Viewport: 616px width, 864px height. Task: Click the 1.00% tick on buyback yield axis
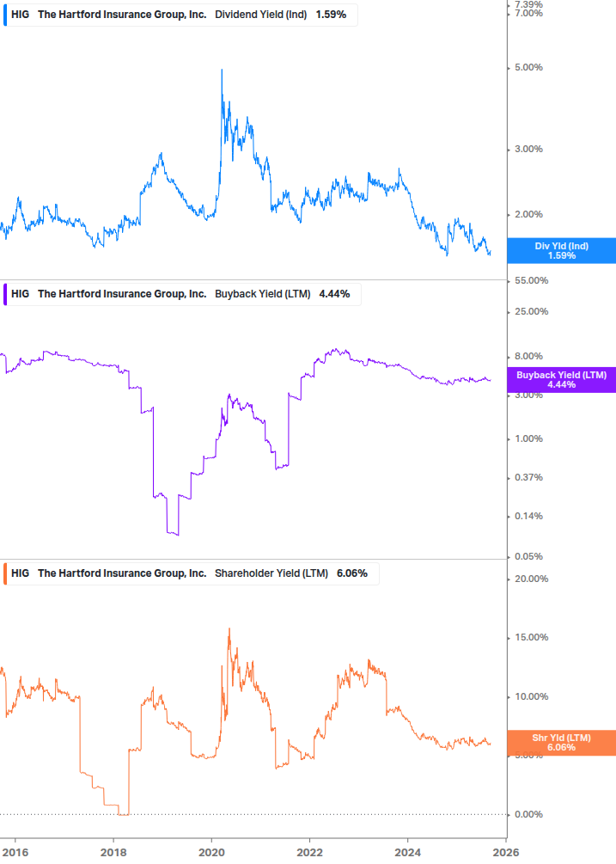pos(528,438)
